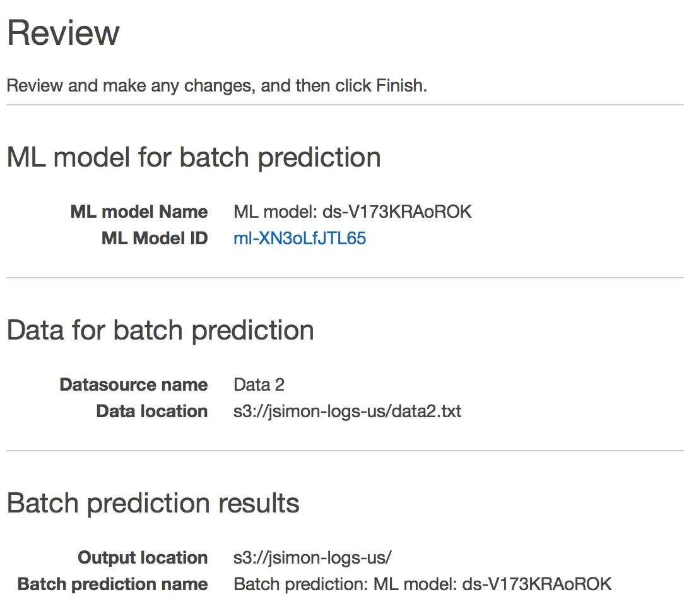Click the 'Data location' label
Viewport: 684px width, 616px height.
[x=152, y=412]
